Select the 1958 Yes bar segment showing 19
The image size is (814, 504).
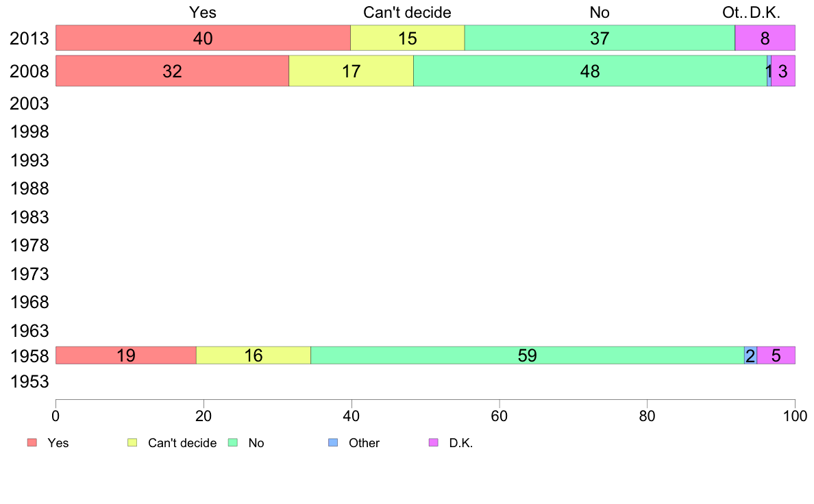[125, 355]
